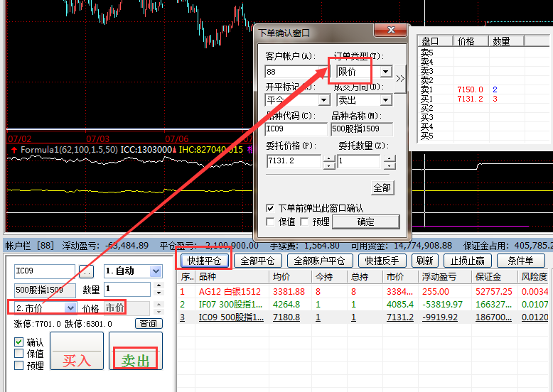Expand the >> button in order dialog
This screenshot has height=392, width=553.
click(400, 79)
